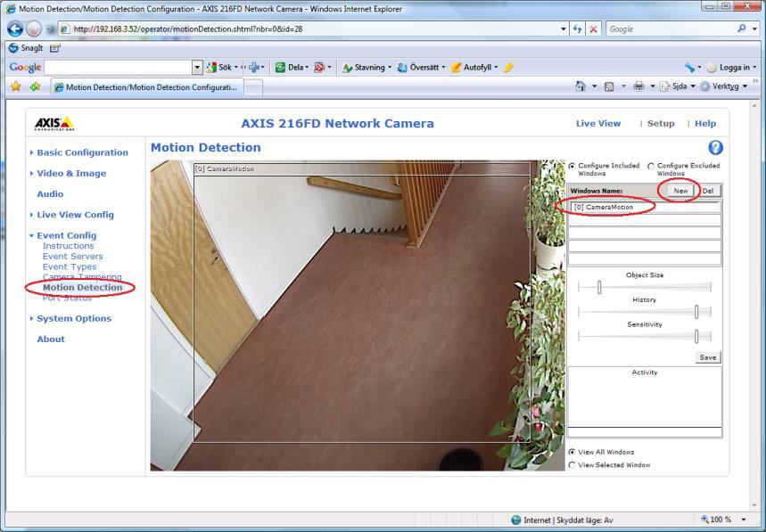
Task: Click the Refresh page icon
Action: click(x=578, y=29)
